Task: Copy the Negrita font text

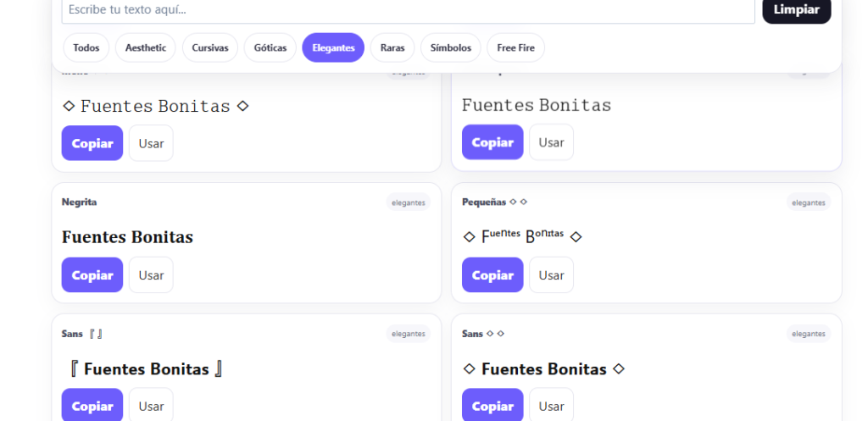Action: point(92,275)
